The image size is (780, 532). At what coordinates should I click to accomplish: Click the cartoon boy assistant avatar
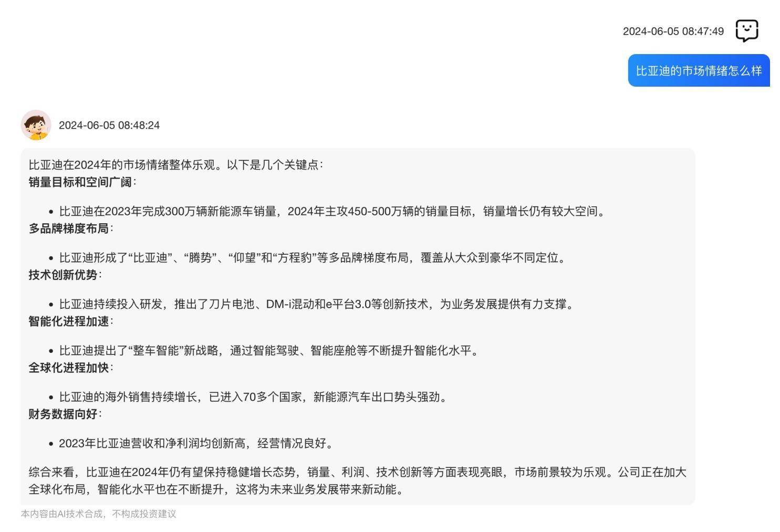[36, 125]
